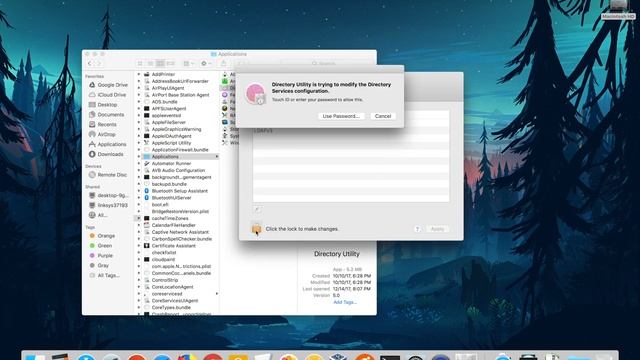This screenshot has height=360, width=640.
Task: Expand the Automator Runner row triangle
Action: pyautogui.click(x=138, y=163)
